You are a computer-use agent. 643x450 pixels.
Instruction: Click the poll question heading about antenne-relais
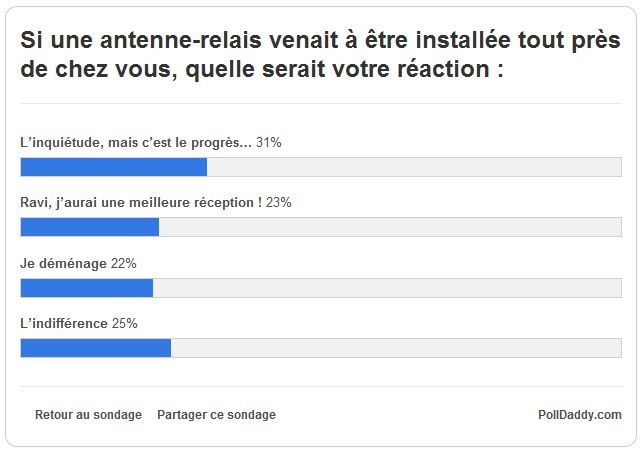point(261,58)
